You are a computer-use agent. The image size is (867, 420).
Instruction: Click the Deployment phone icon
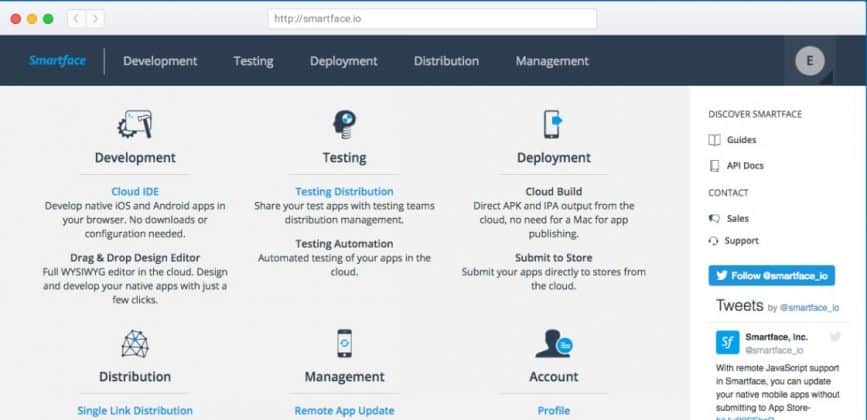553,124
